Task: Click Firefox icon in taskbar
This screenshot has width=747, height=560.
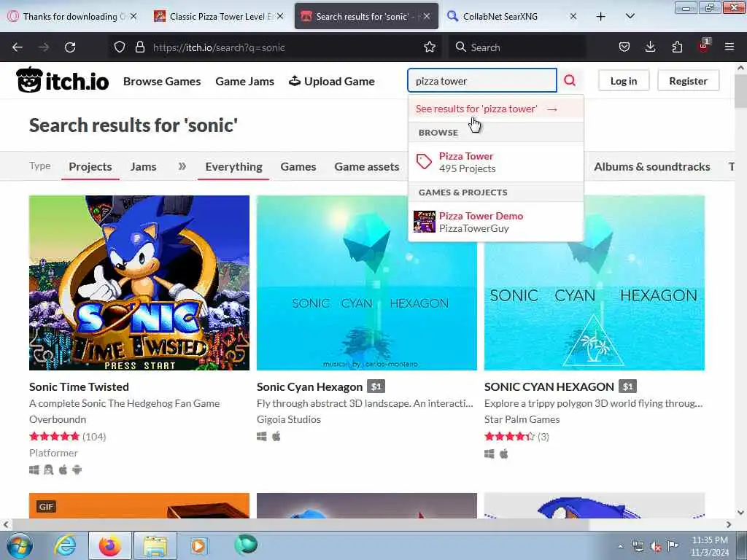Action: 109,545
